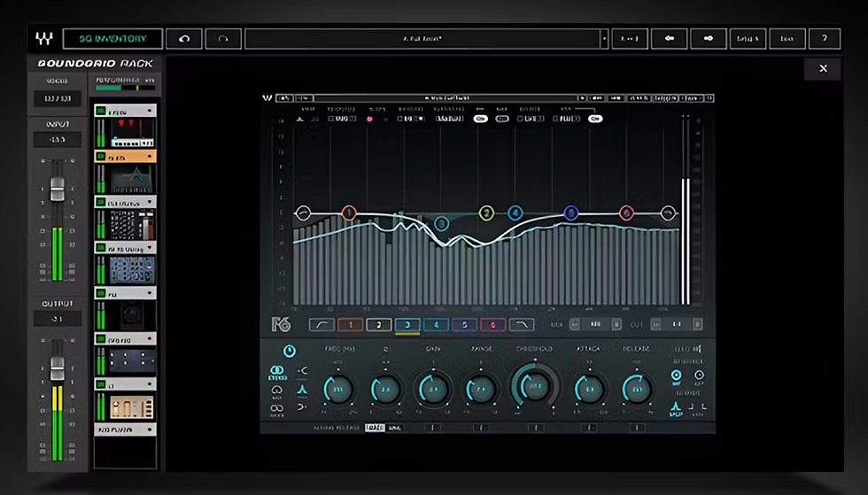This screenshot has width=868, height=495.
Task: Open the first rack plugin slot menu arrow
Action: [x=150, y=111]
